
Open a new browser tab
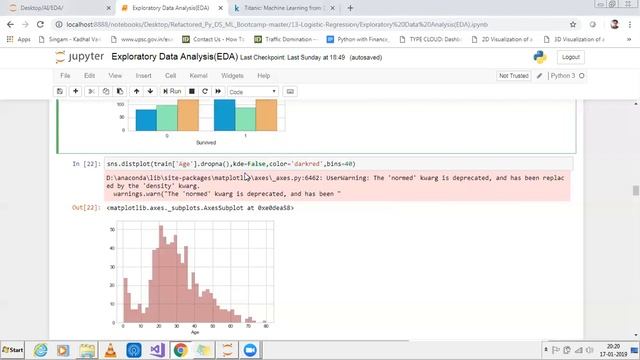coord(350,8)
